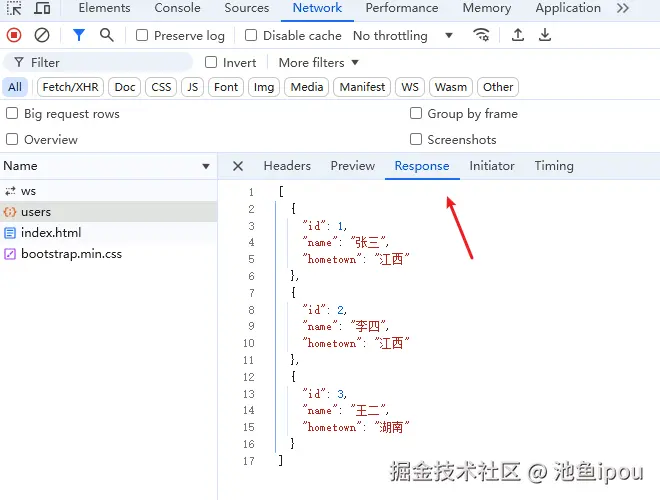Select the Network tab
Image resolution: width=660 pixels, height=500 pixels.
tap(317, 8)
